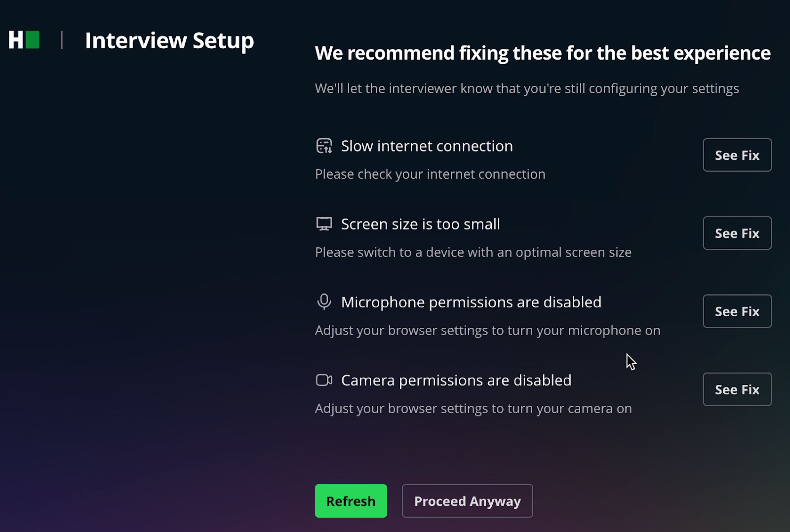The image size is (790, 532).
Task: Select the 'Screen size is too small' label
Action: (420, 224)
